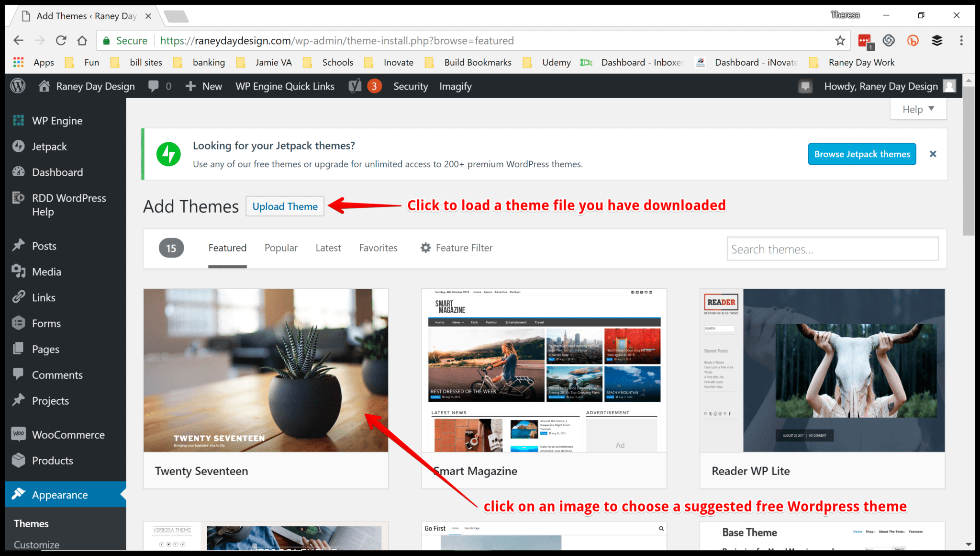Click the stacked layers extension icon

tap(937, 41)
